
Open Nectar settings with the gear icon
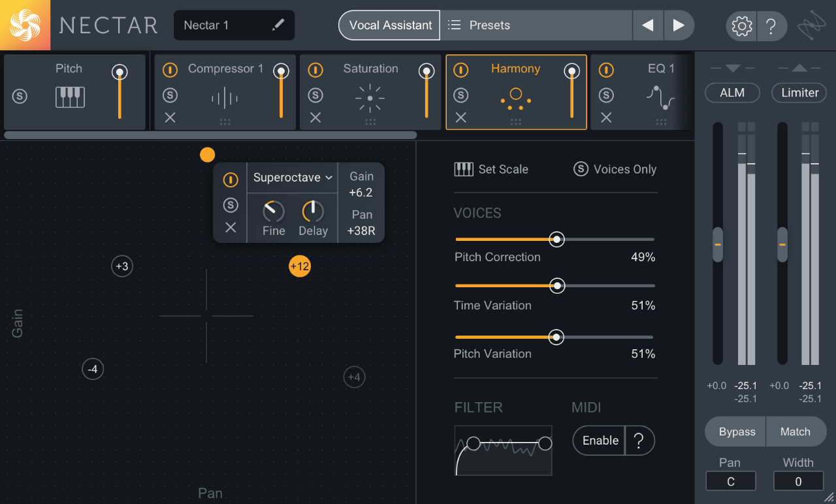click(x=741, y=25)
